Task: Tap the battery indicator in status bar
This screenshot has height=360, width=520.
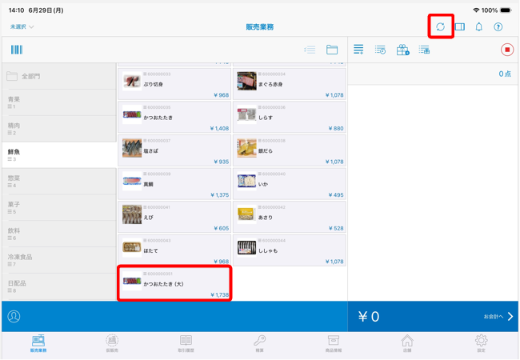Action: point(506,10)
